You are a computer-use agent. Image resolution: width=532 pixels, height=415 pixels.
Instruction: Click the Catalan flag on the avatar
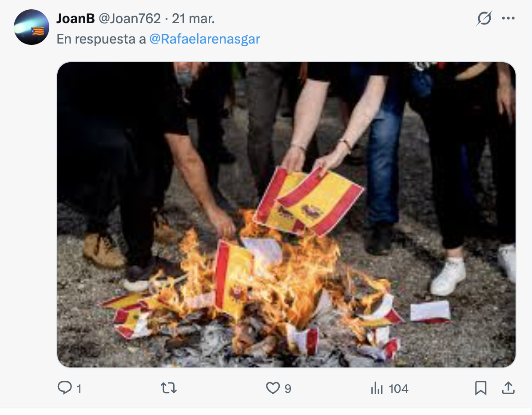pyautogui.click(x=38, y=31)
